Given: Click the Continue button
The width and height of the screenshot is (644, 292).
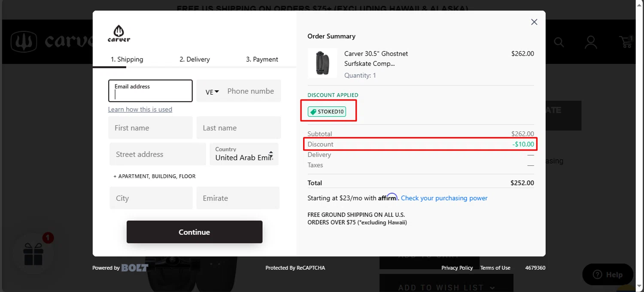Looking at the screenshot, I should click(x=194, y=232).
